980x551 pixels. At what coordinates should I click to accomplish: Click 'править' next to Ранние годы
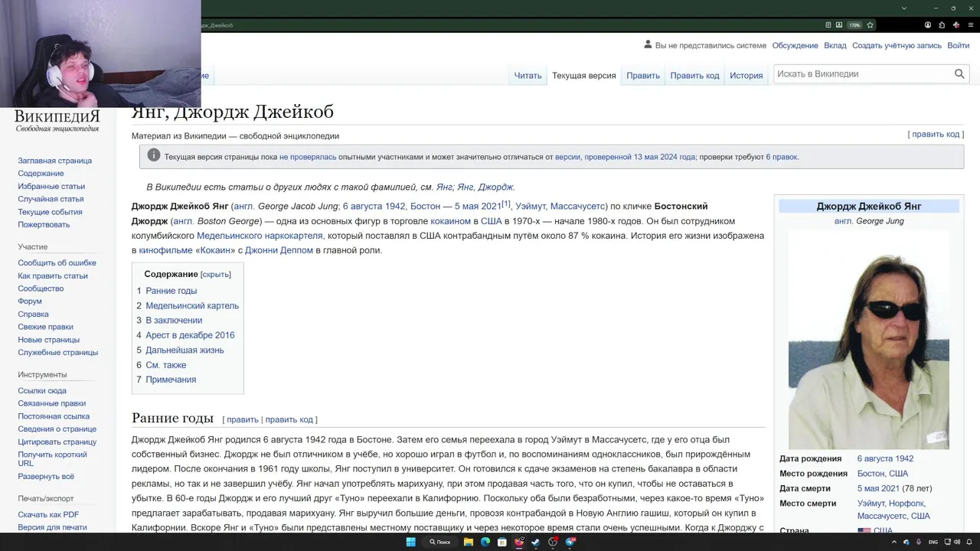click(242, 419)
